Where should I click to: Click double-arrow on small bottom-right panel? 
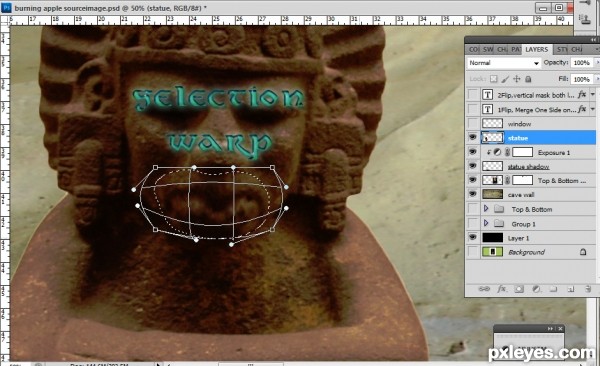tap(550, 328)
